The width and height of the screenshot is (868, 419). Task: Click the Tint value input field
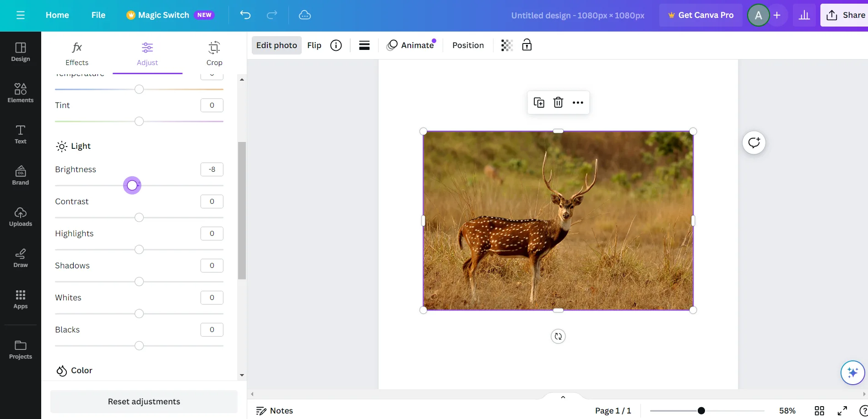(212, 105)
